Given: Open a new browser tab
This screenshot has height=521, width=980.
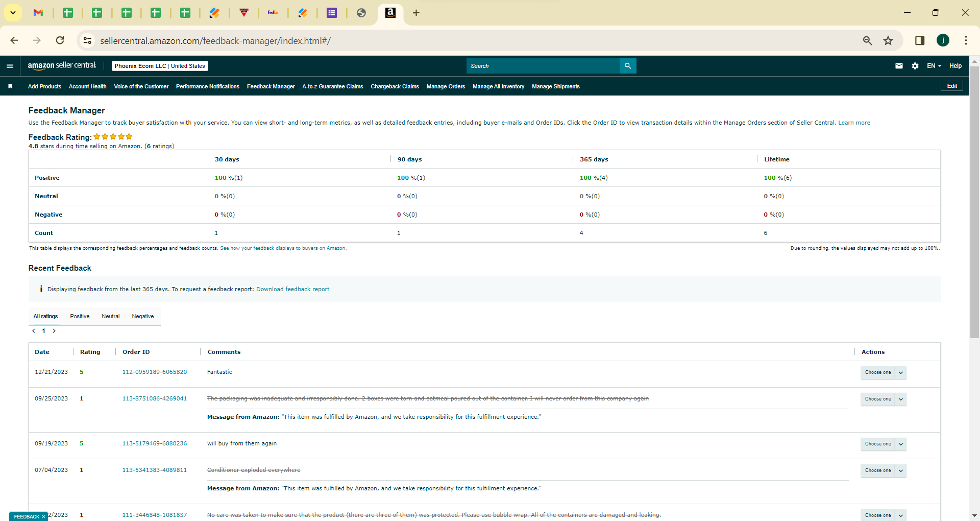Looking at the screenshot, I should click(x=416, y=13).
